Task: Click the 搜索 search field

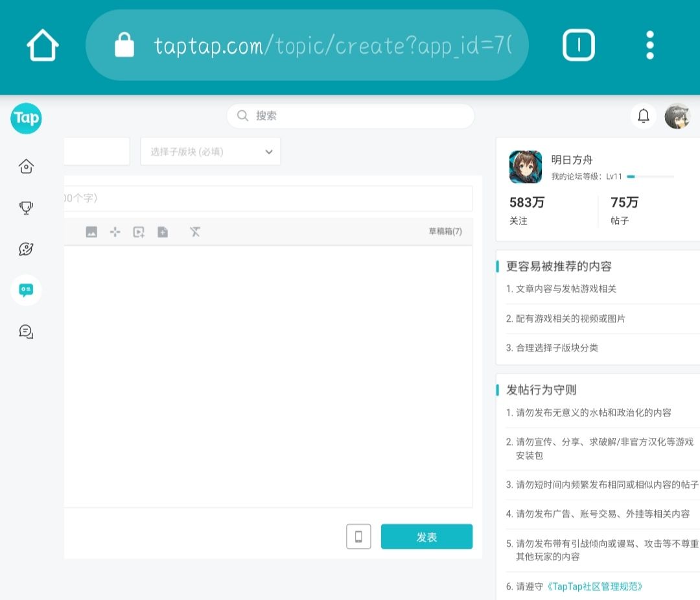Action: [350, 115]
